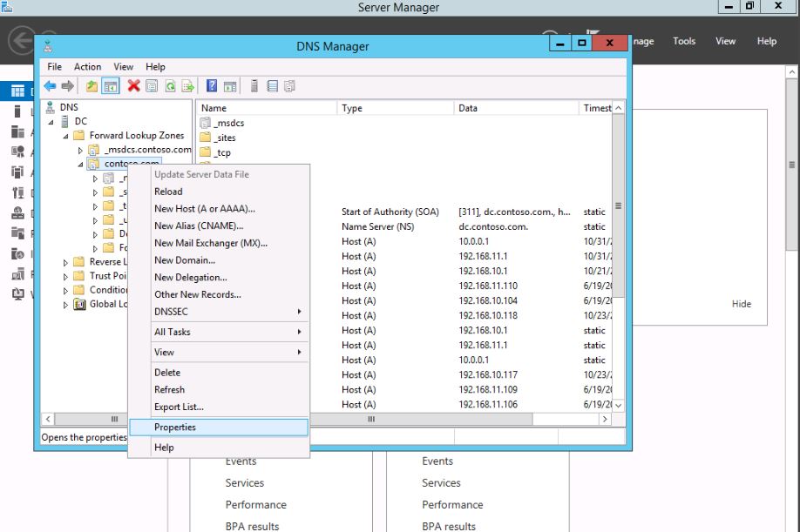Sort by the Type column header
This screenshot has width=800, height=532.
[x=395, y=108]
